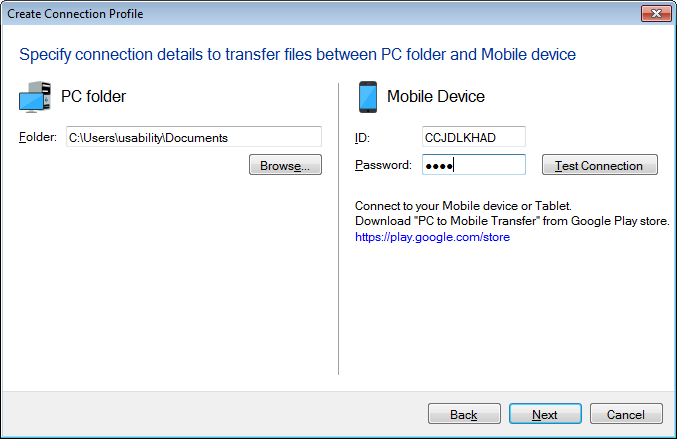Go Back to the previous step

464,414
